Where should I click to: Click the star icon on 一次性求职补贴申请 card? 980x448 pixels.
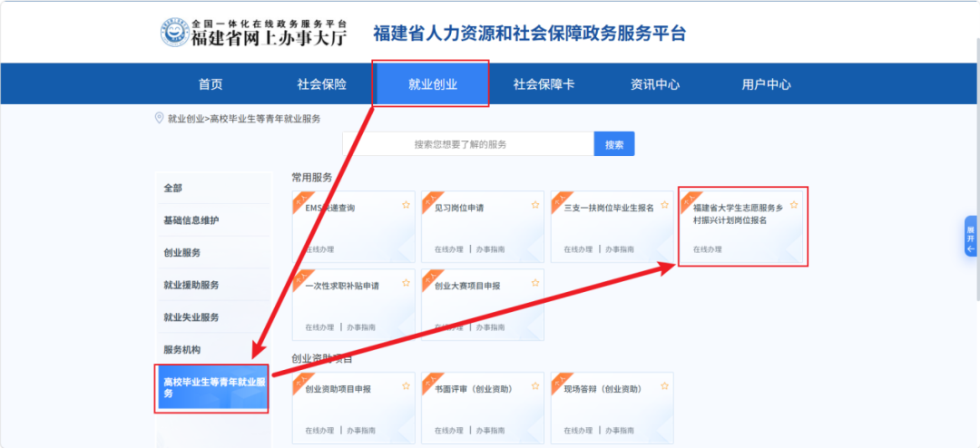406,283
